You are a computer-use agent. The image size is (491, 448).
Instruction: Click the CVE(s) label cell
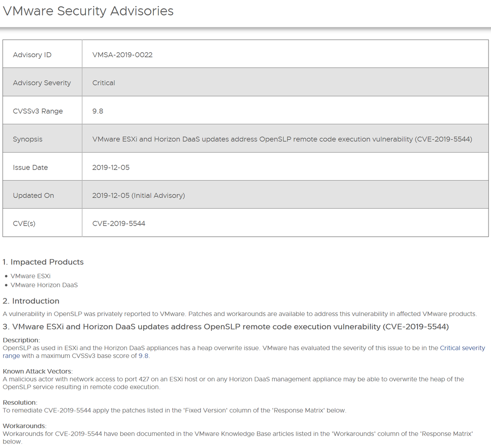coord(43,223)
